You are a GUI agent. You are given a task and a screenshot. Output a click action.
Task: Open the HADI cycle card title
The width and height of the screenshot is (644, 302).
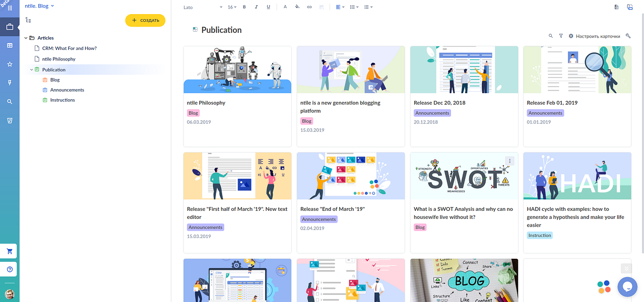[x=575, y=217]
